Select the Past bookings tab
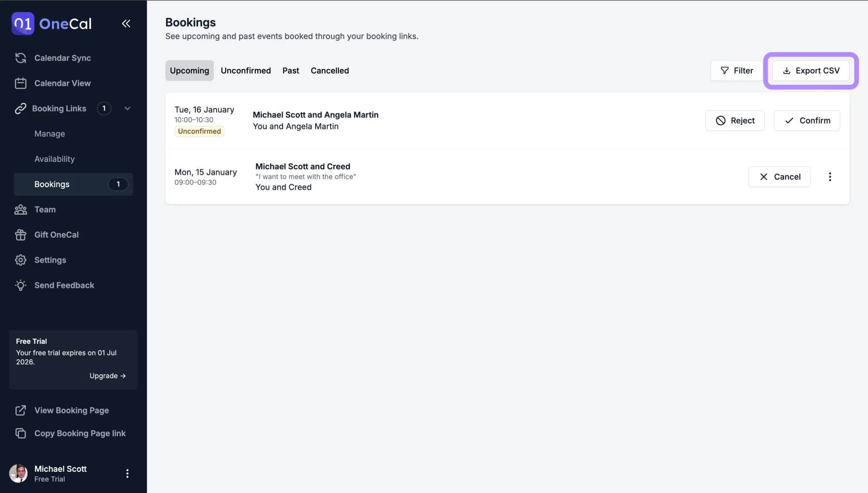This screenshot has width=868, height=493. (290, 70)
